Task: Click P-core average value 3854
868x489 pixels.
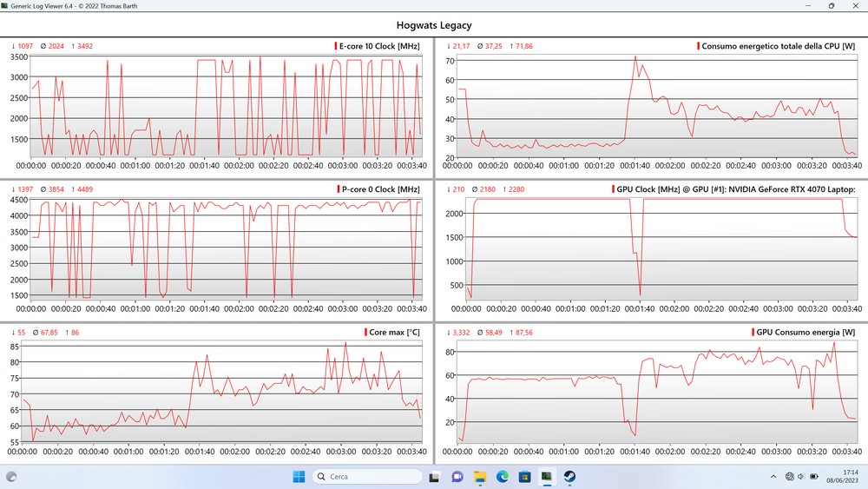Action: (x=56, y=188)
